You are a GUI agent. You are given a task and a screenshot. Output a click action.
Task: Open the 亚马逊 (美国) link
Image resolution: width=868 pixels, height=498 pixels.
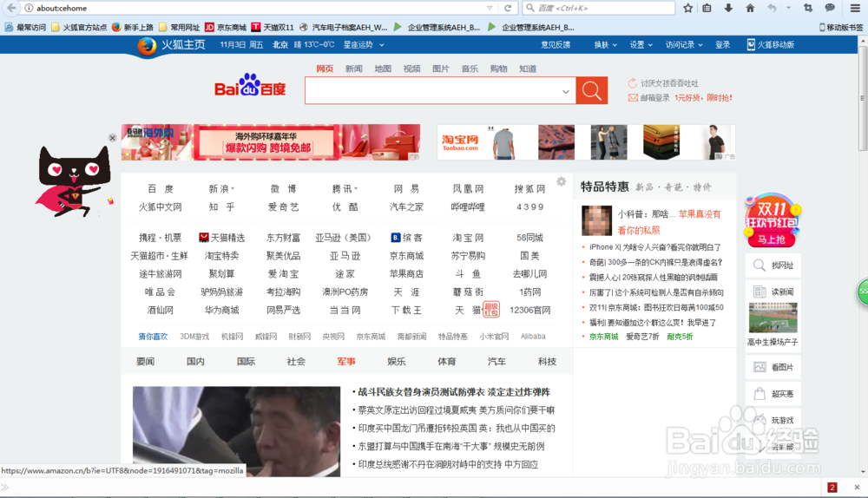(x=343, y=238)
